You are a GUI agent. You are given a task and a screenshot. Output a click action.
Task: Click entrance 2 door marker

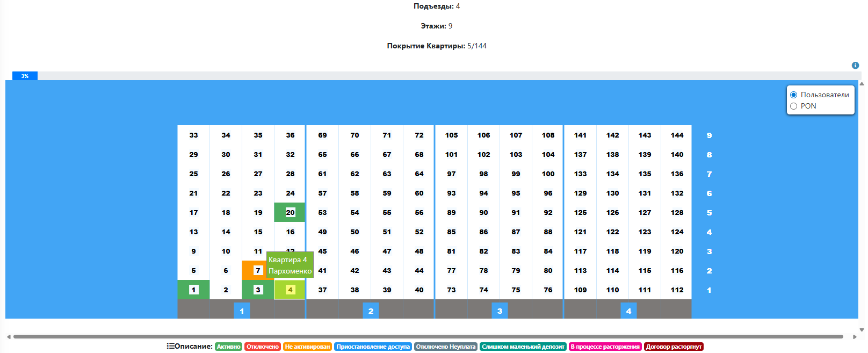[371, 311]
